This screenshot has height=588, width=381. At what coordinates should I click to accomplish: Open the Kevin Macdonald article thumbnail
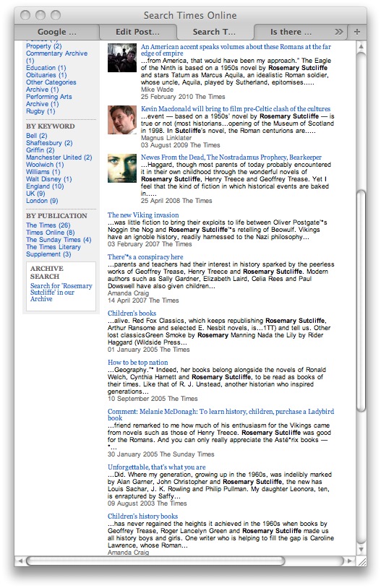(x=122, y=120)
